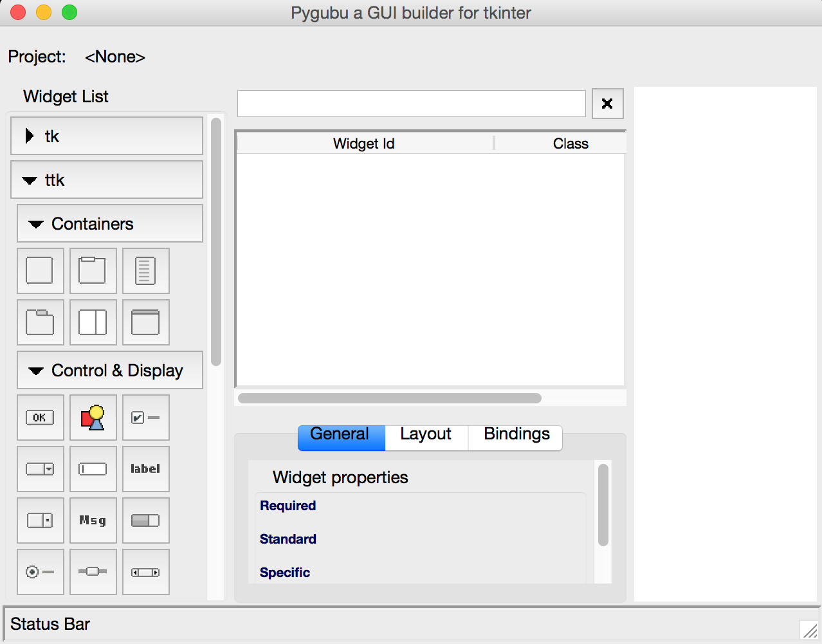Click the Required properties heading
This screenshot has width=822, height=644.
coord(288,506)
